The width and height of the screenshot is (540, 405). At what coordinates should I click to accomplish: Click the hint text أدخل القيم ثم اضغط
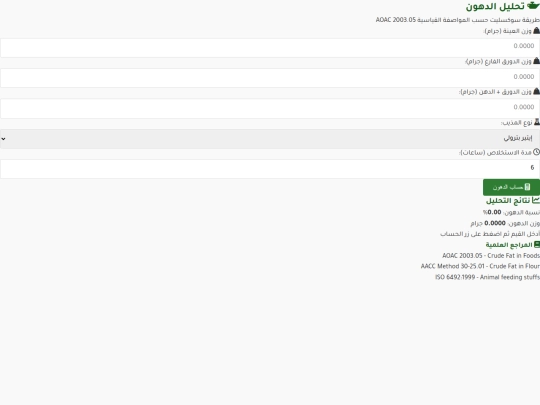click(x=490, y=234)
